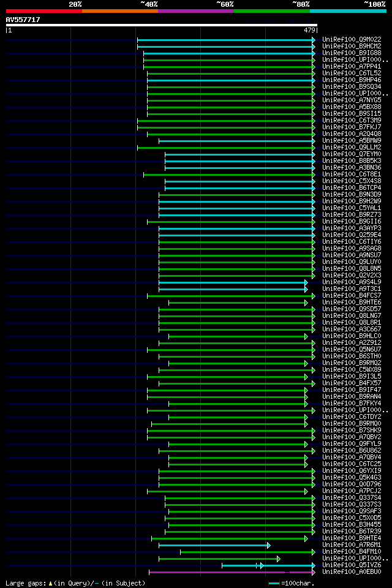Screen dimensions: 392x588
Task: Select the UniRef100_B9SQ34 label
Action: pyautogui.click(x=352, y=86)
